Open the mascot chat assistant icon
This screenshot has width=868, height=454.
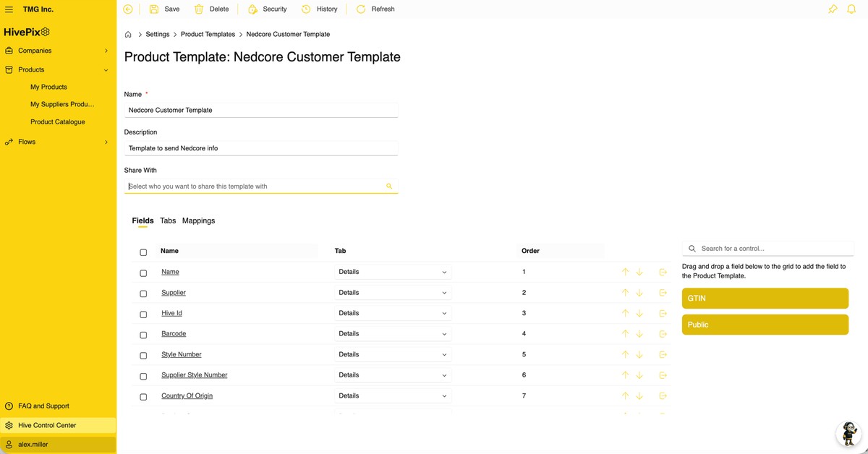pyautogui.click(x=848, y=434)
